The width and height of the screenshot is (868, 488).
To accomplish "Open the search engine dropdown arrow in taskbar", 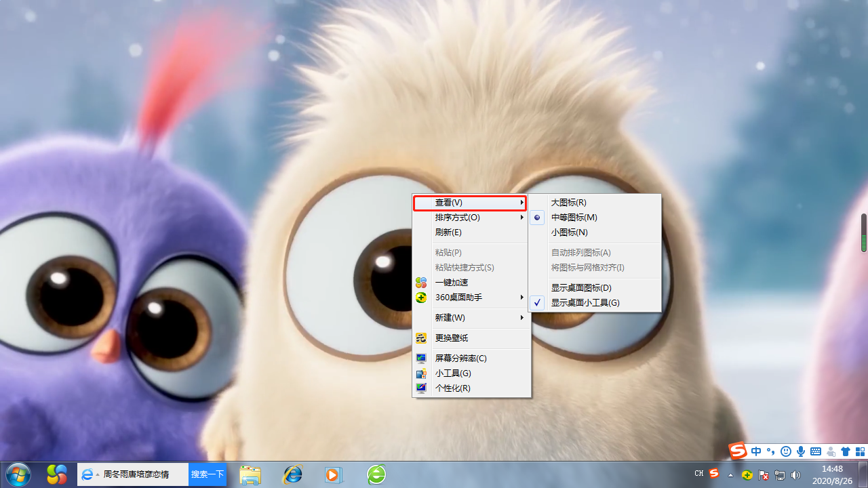I will tap(98, 475).
